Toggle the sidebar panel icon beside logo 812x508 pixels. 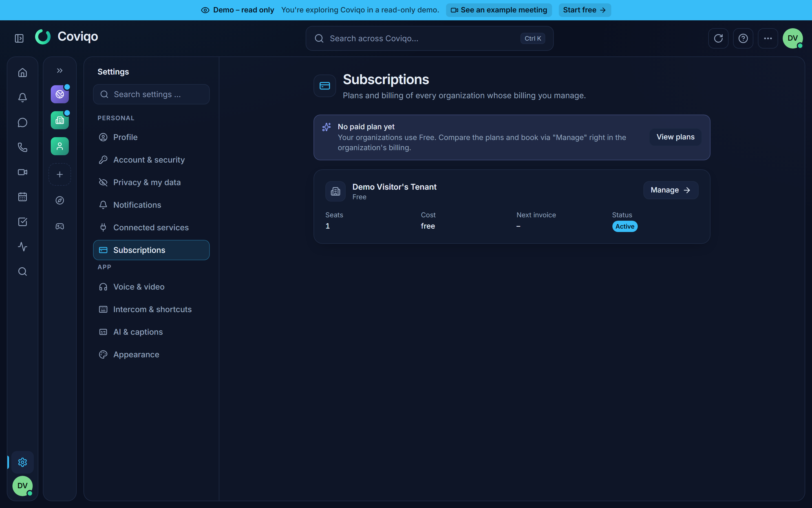(x=19, y=38)
